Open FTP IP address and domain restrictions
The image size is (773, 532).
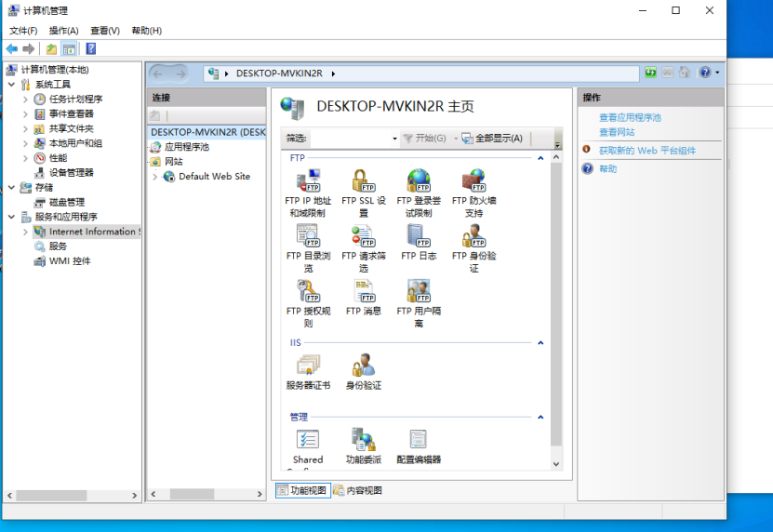(x=308, y=193)
